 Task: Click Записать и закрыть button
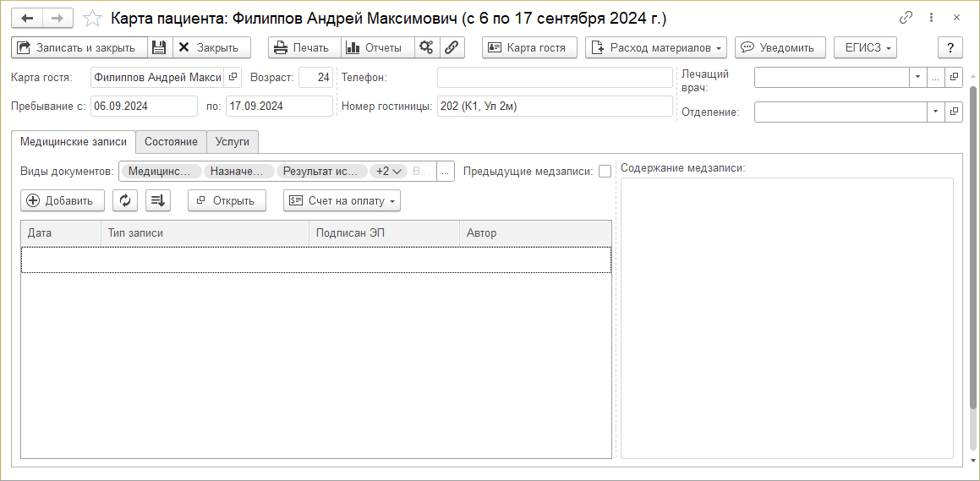click(x=79, y=47)
